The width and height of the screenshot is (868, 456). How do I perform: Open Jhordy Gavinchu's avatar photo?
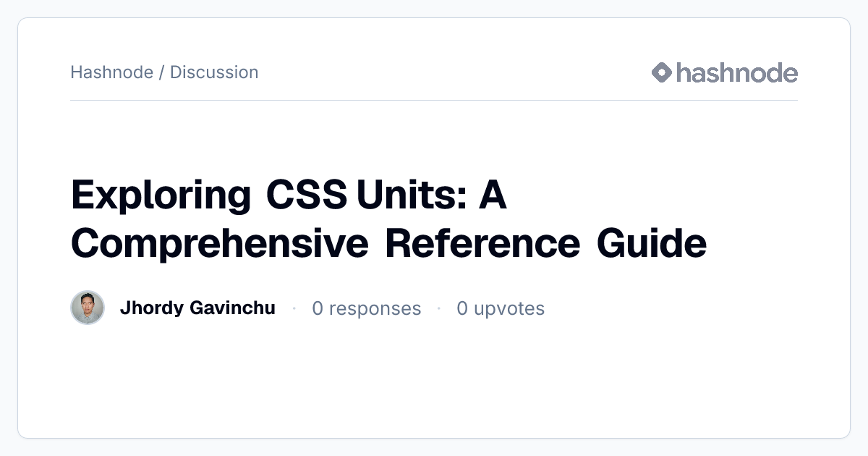[88, 308]
